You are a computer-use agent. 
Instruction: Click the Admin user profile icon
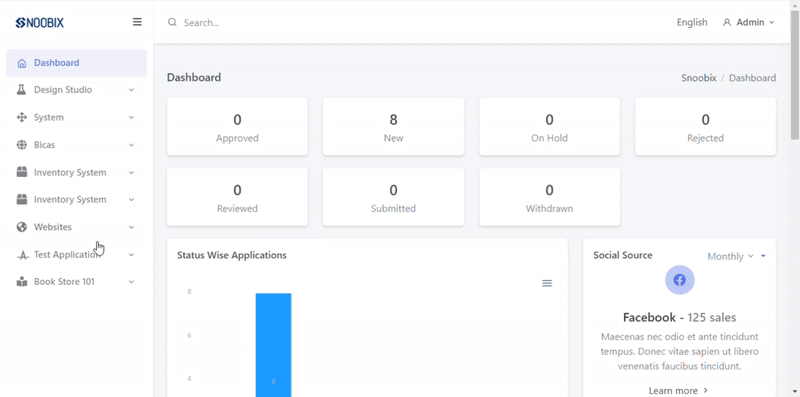(727, 22)
